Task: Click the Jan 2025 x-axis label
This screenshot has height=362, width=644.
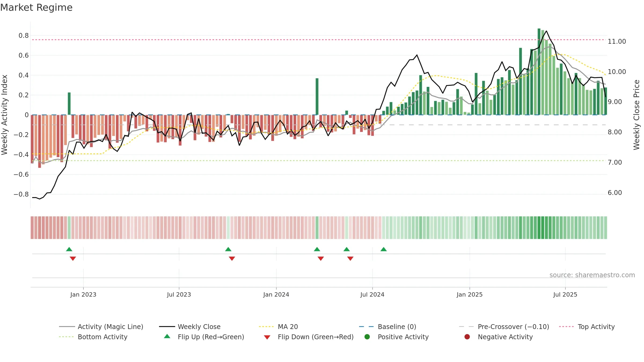Action: (470, 294)
